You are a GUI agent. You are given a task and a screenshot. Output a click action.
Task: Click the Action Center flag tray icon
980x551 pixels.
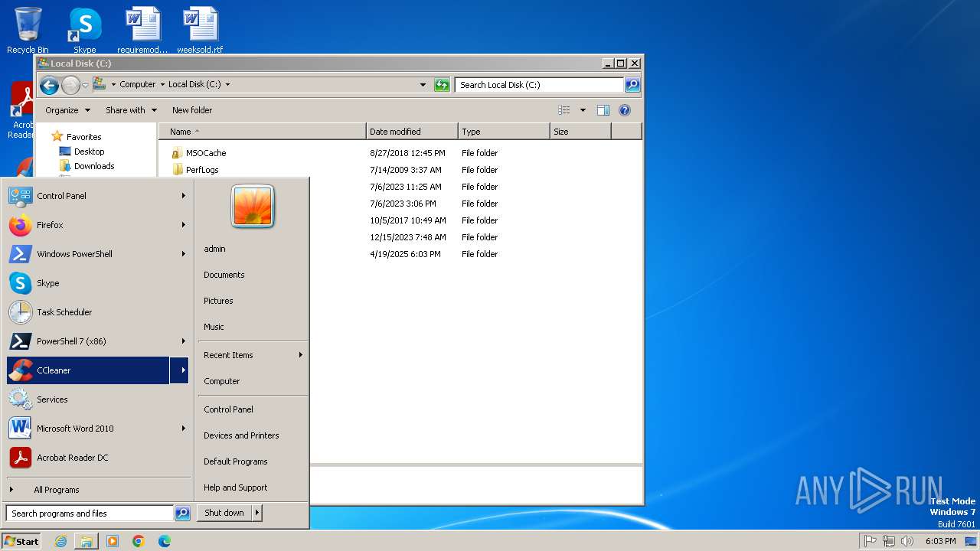pyautogui.click(x=870, y=541)
